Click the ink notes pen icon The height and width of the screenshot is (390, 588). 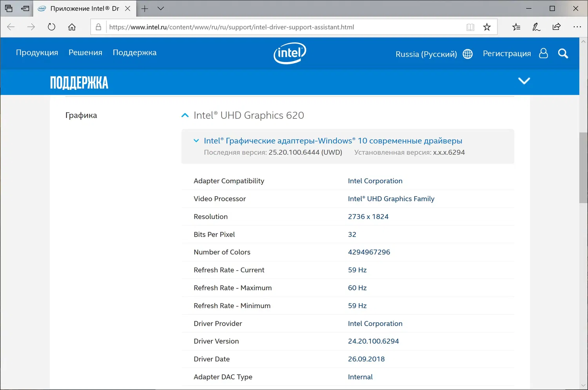click(x=536, y=27)
